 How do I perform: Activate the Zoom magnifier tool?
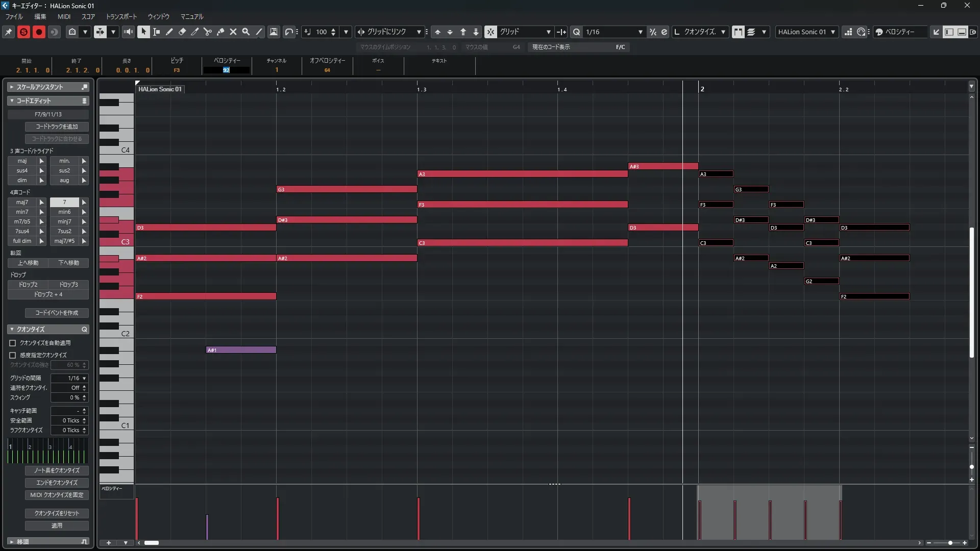tap(246, 32)
